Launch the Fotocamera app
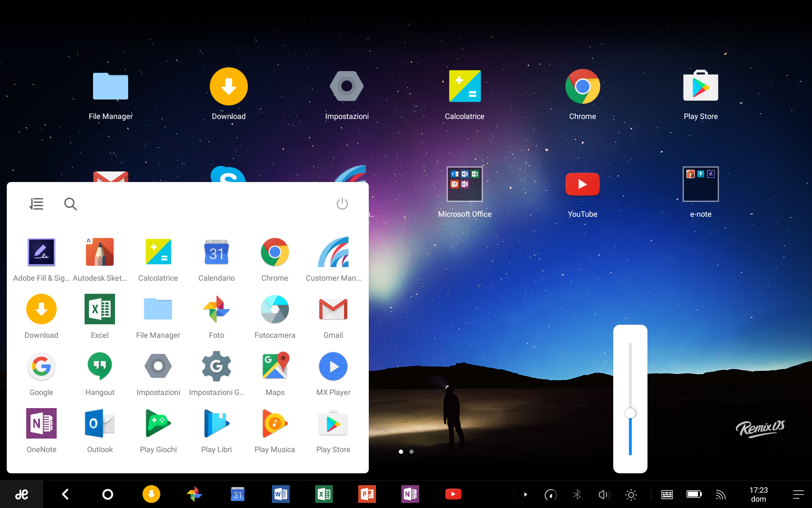 (x=275, y=309)
